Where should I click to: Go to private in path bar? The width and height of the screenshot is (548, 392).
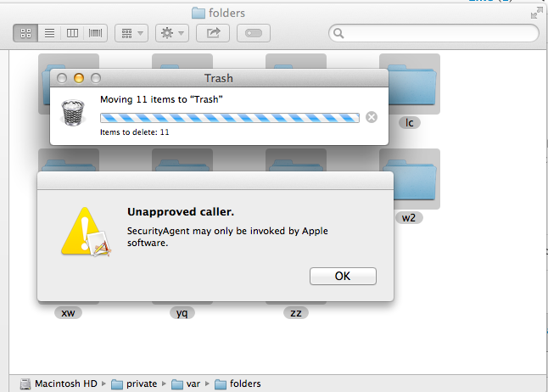click(134, 384)
